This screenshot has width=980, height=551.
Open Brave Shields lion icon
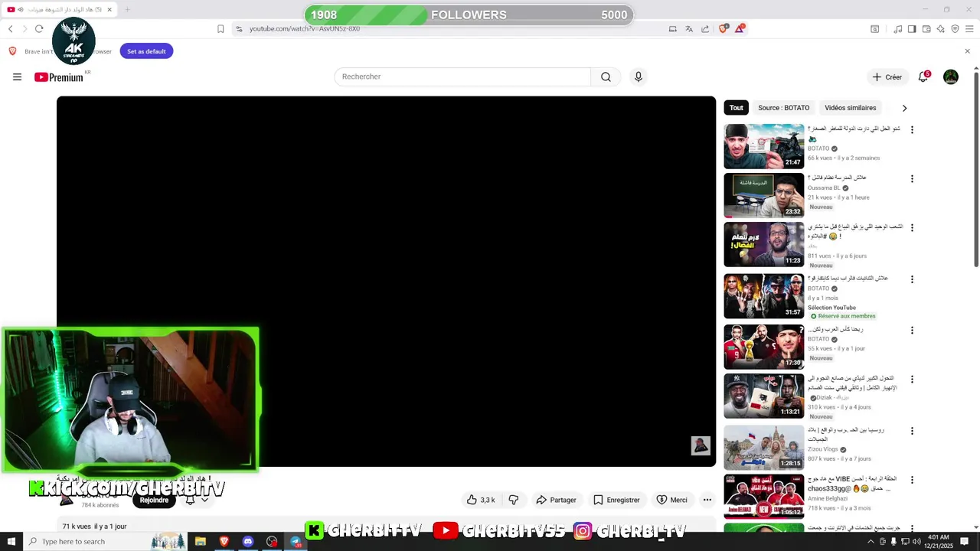[x=724, y=29]
